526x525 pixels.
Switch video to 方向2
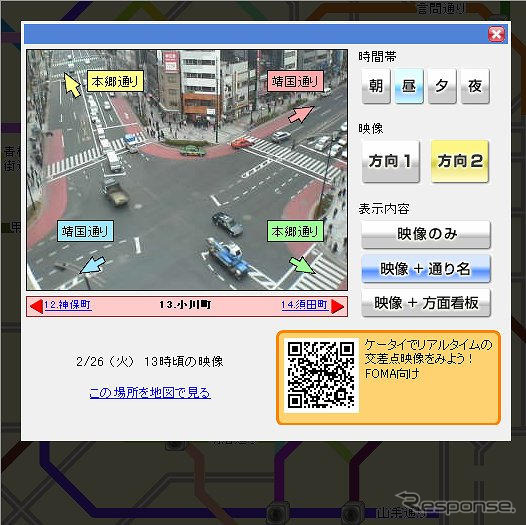pos(460,161)
